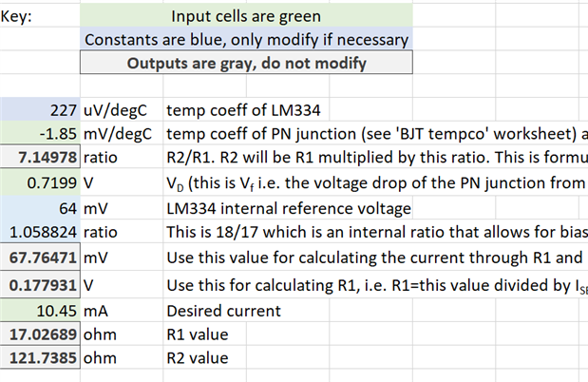
Task: Select the 'Outputs are gray, do not modify' cell
Action: click(x=246, y=63)
